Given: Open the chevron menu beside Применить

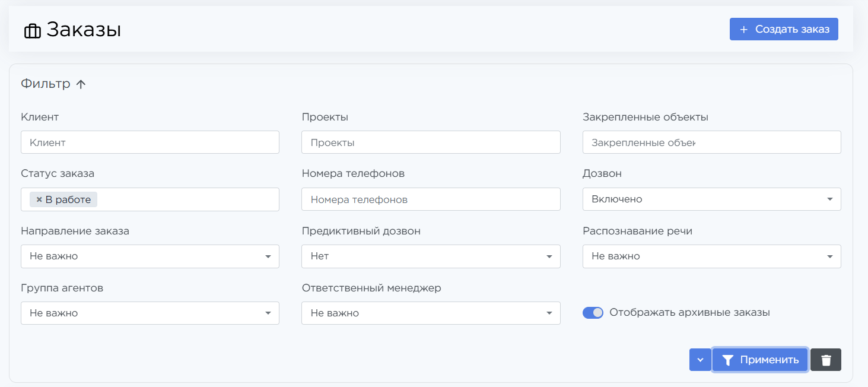Looking at the screenshot, I should pos(700,360).
